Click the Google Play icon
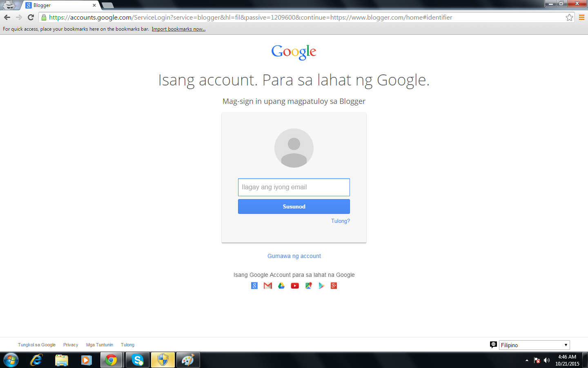The width and height of the screenshot is (588, 368). click(x=321, y=286)
